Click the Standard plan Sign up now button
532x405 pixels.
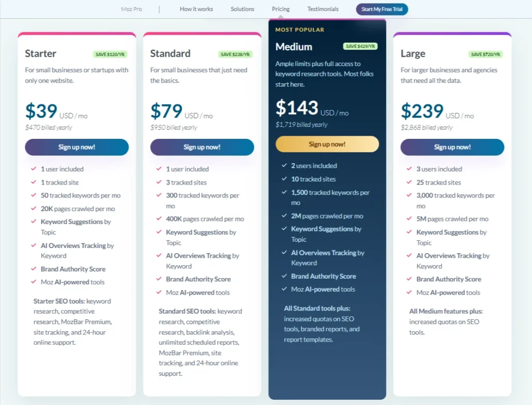click(x=202, y=147)
